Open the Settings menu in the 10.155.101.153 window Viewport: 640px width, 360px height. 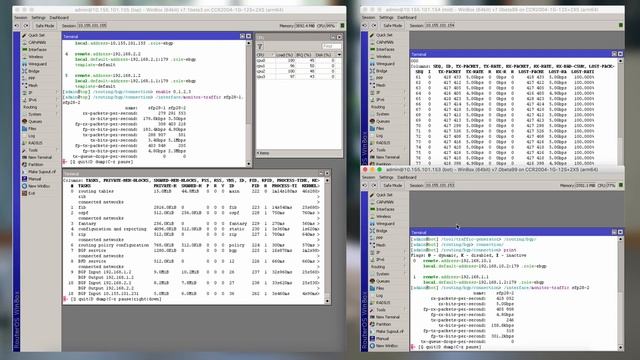386,178
